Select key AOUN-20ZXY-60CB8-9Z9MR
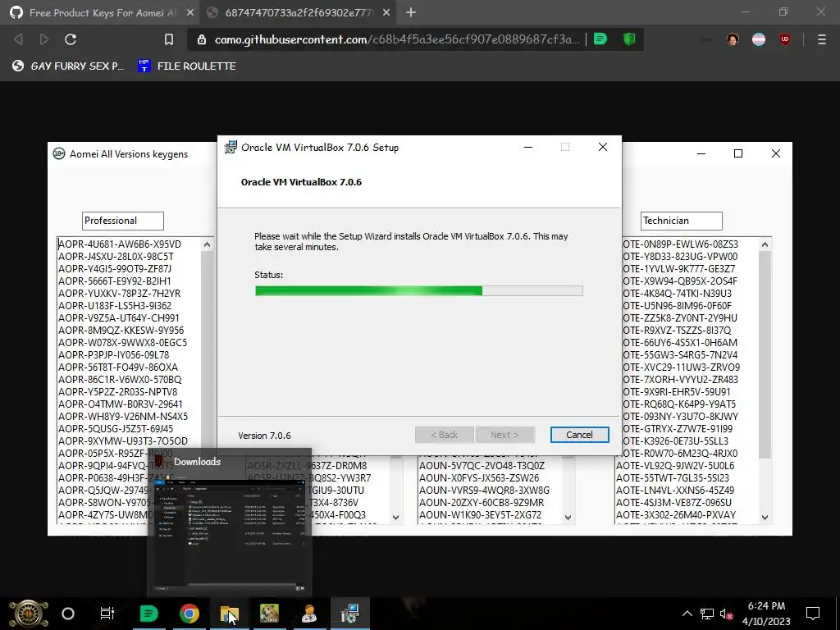 coord(481,503)
